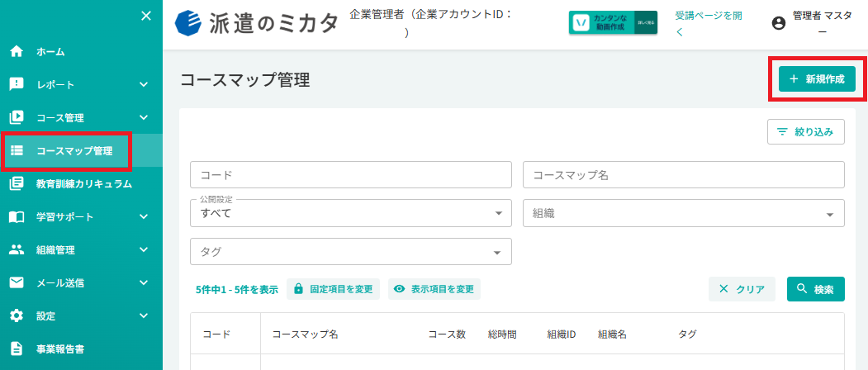Click the 組織名 column header
Image resolution: width=868 pixels, height=370 pixels.
[612, 334]
